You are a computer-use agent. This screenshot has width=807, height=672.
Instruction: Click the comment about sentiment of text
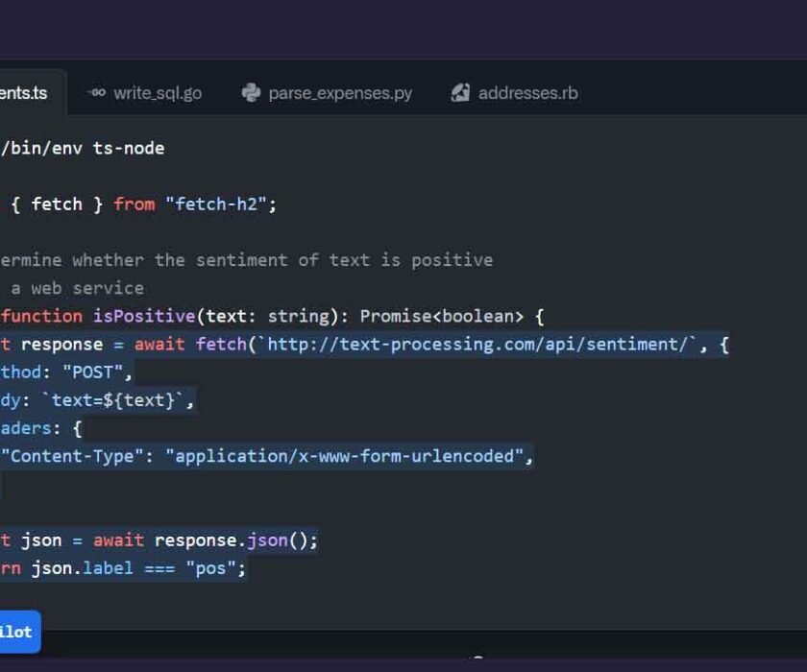(247, 260)
